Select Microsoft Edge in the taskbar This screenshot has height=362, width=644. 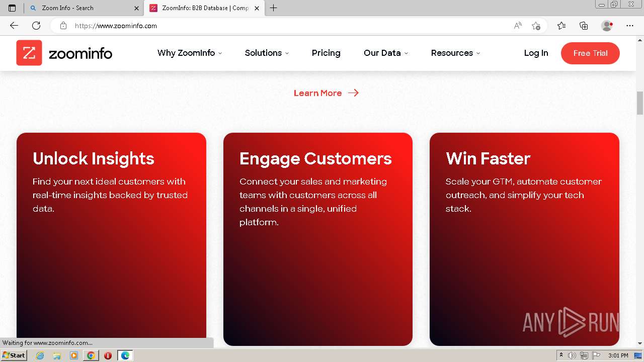[x=125, y=355]
